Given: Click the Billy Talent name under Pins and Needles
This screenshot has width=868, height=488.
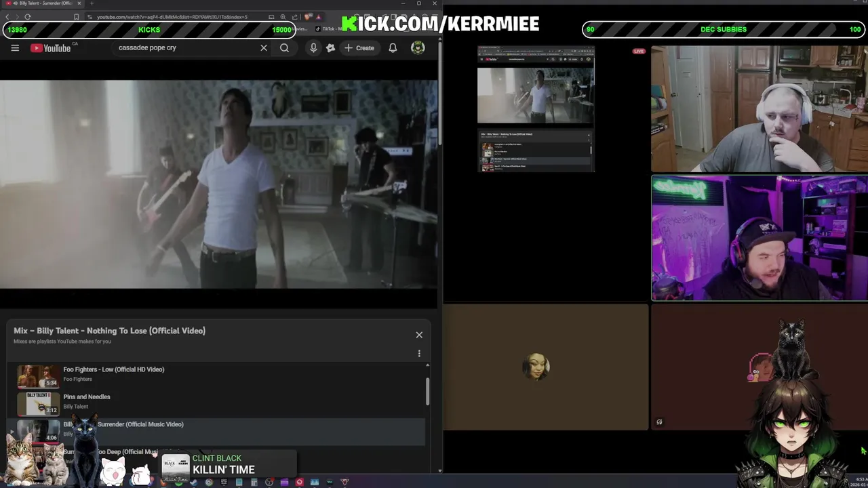Looking at the screenshot, I should click(76, 407).
